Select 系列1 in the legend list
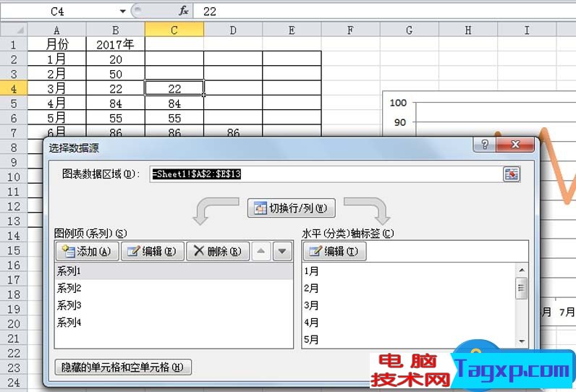The image size is (576, 392). (174, 271)
